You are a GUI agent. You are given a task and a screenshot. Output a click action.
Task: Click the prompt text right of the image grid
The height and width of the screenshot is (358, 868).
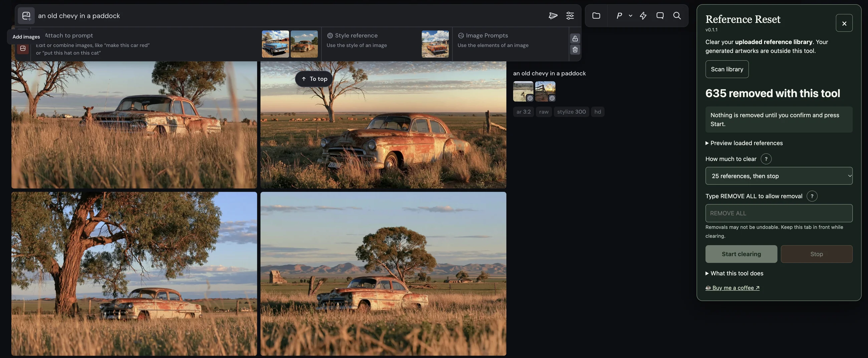(549, 73)
